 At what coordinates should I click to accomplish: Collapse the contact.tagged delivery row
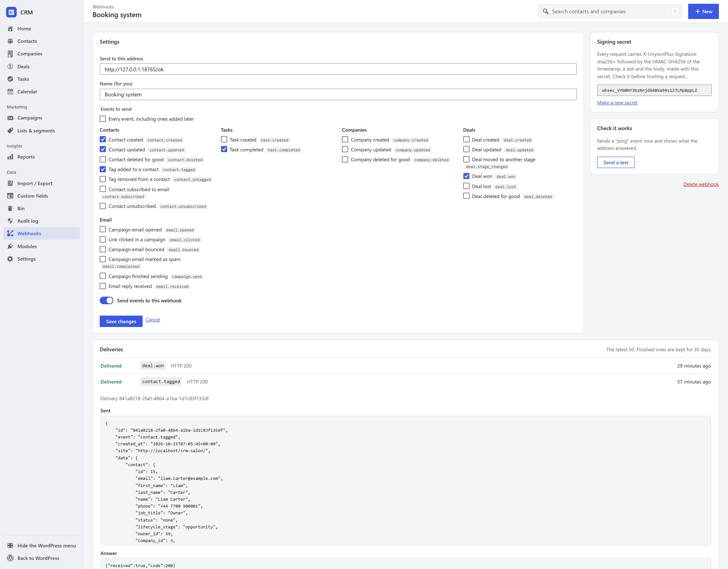tap(405, 382)
